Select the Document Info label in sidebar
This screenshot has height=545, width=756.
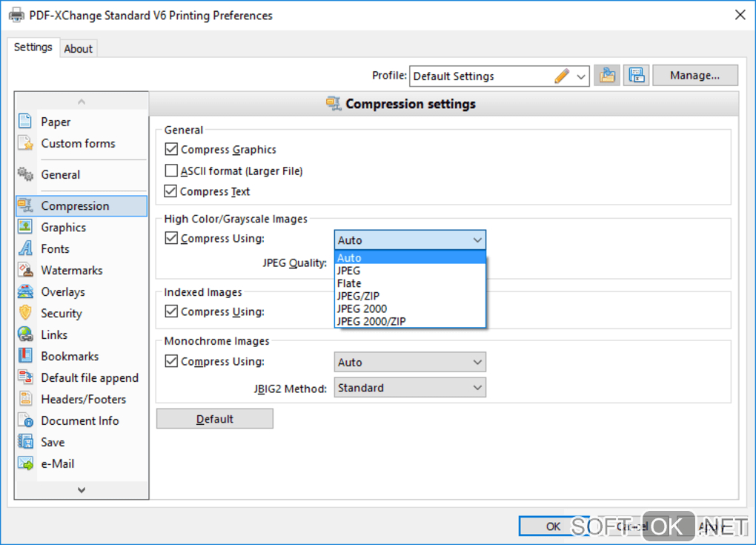80,420
